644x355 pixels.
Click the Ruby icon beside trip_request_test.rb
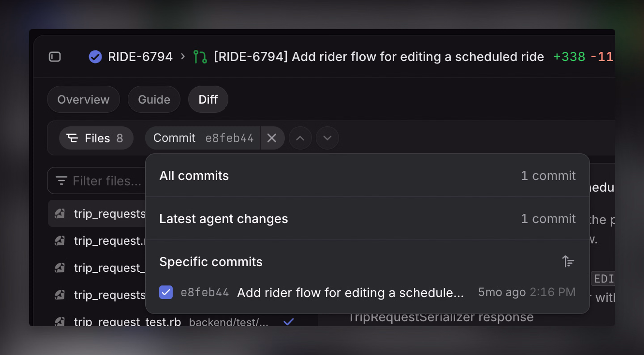60,321
